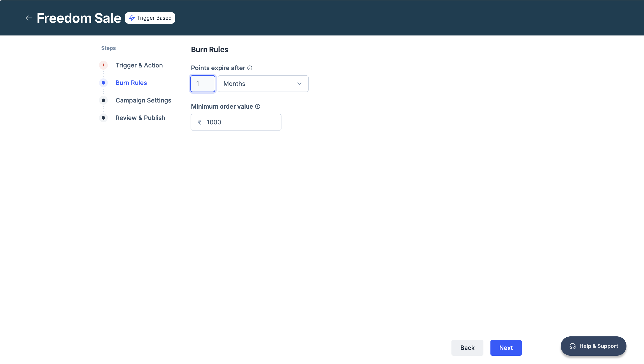
Task: Click the Review & Publish step bullet icon
Action: click(103, 118)
